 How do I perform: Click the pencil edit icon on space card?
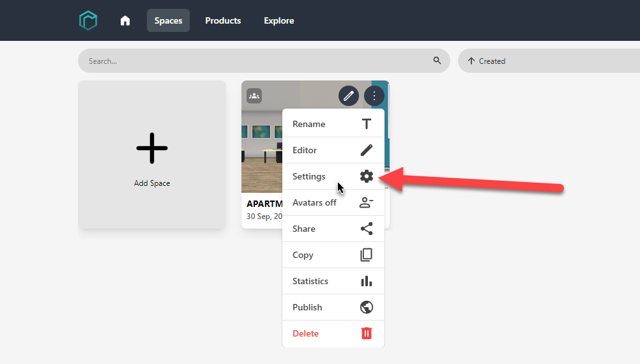click(x=348, y=96)
